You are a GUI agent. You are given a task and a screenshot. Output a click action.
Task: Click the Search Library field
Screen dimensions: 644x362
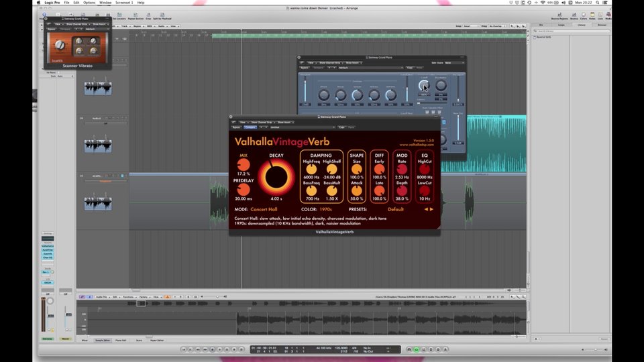pyautogui.click(x=571, y=32)
